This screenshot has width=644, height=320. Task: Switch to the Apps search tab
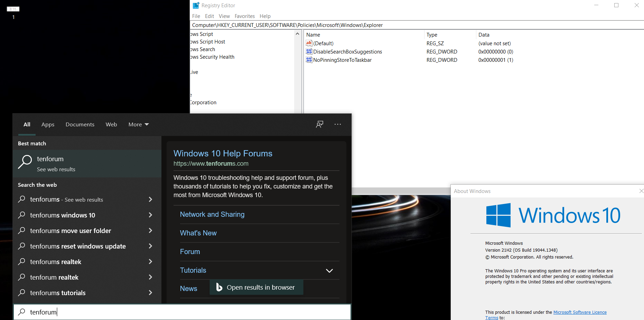pos(48,124)
